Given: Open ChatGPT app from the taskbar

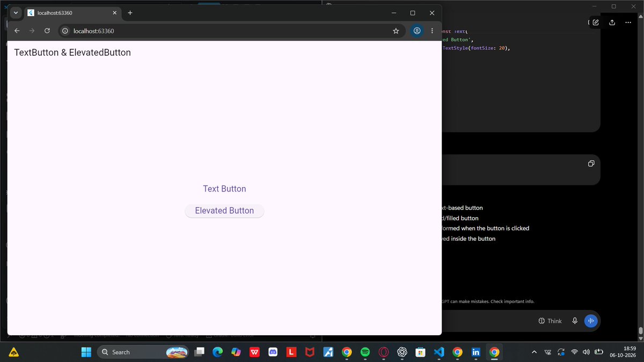Looking at the screenshot, I should point(402,352).
